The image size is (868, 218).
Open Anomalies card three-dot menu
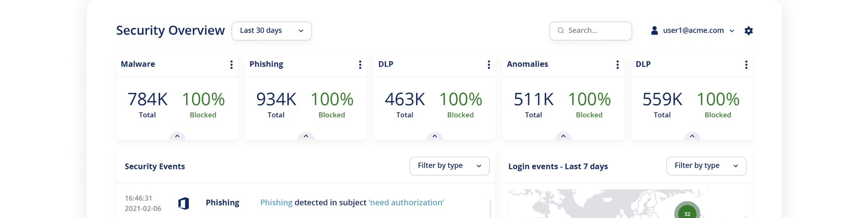[x=618, y=64]
